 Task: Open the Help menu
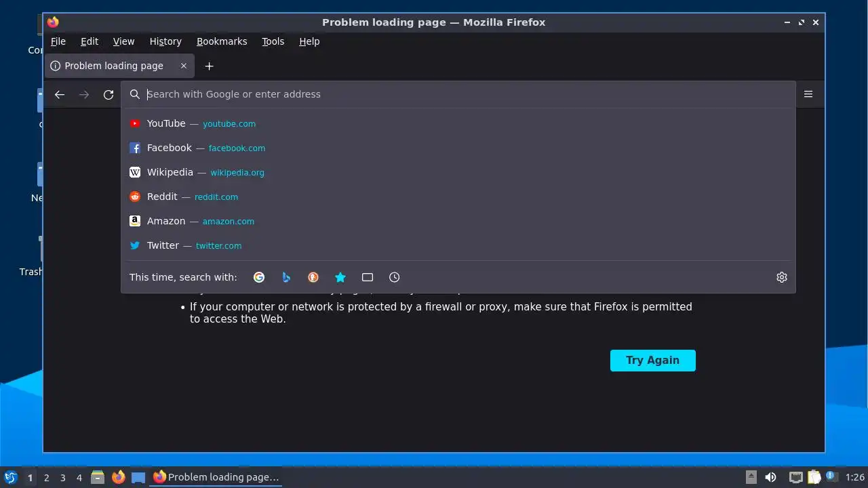coord(309,41)
